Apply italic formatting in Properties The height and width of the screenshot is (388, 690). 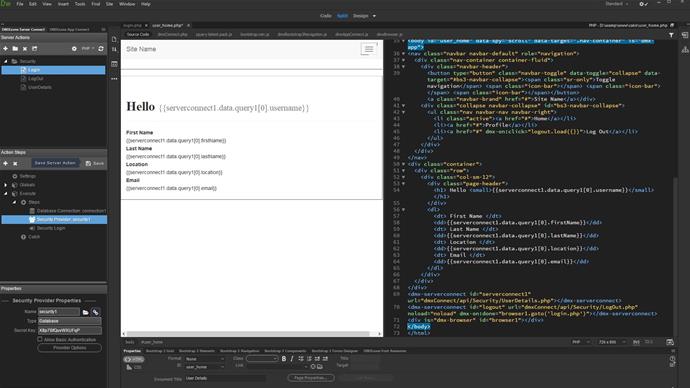(x=292, y=359)
